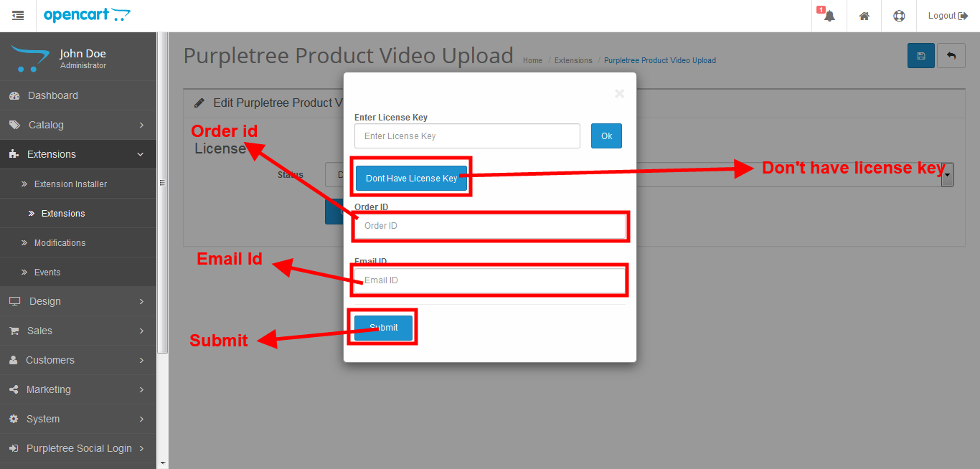This screenshot has height=469, width=980.
Task: Click the Extensions breadcrumb link
Action: [x=573, y=60]
